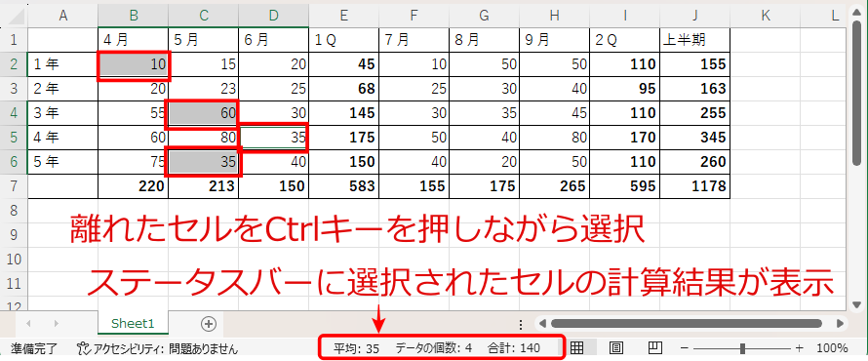Select 2Q total cell 595
The width and height of the screenshot is (868, 361).
click(624, 186)
